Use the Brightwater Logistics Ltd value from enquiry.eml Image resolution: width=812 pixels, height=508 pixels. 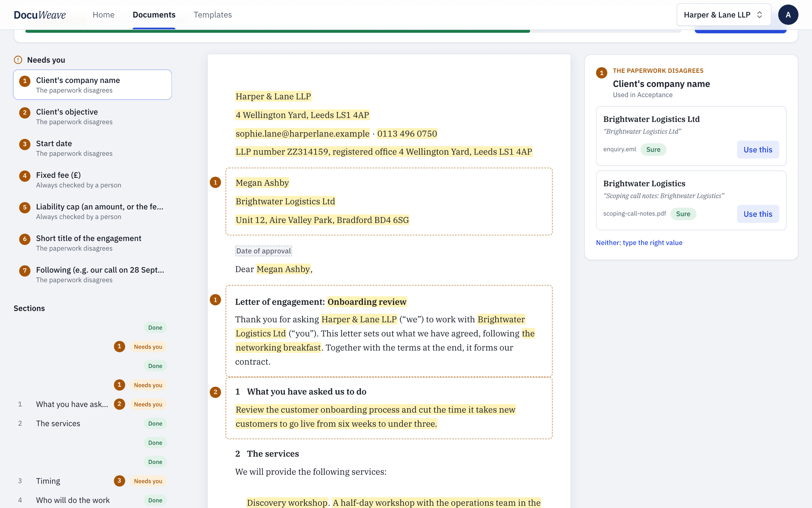(758, 149)
